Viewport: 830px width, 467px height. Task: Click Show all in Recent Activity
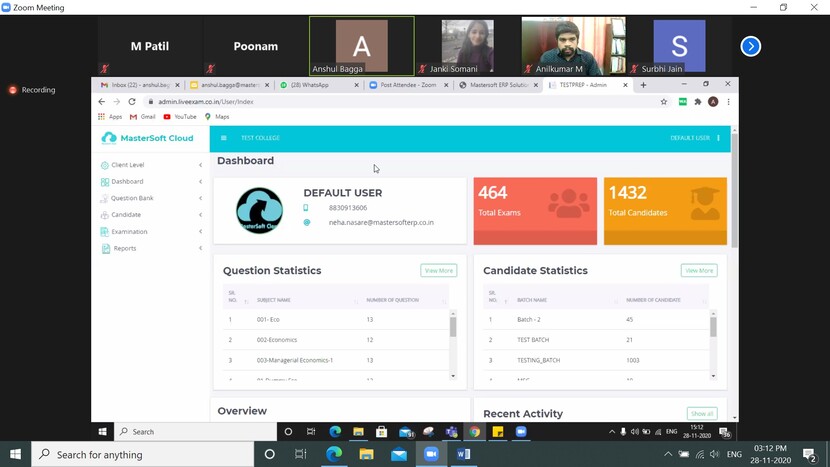coord(702,413)
